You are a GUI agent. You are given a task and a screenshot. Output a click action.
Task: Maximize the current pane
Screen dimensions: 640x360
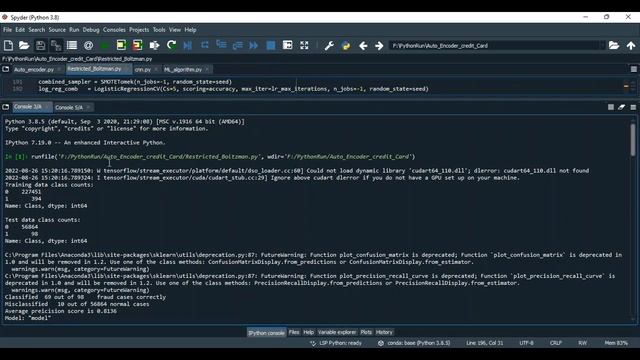287,45
